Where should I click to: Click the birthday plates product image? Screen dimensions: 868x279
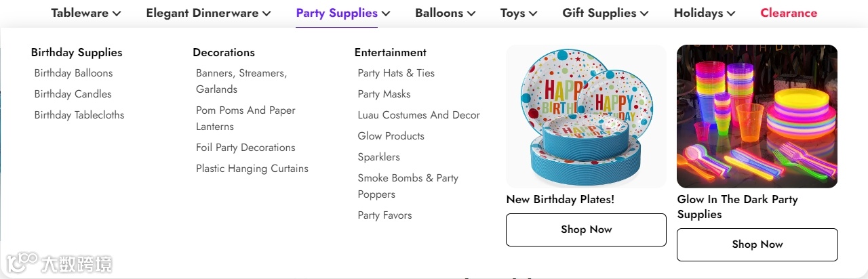586,116
